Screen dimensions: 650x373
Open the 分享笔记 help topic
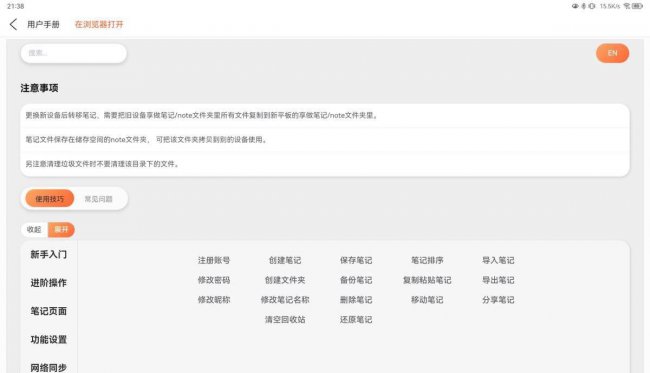pos(498,300)
